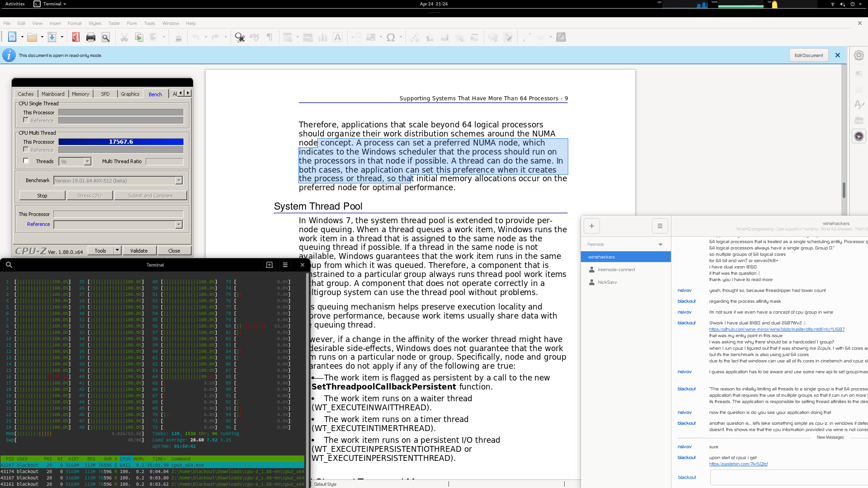Click the Find and Replace icon
Viewport: 868px width, 488px height.
240,38
